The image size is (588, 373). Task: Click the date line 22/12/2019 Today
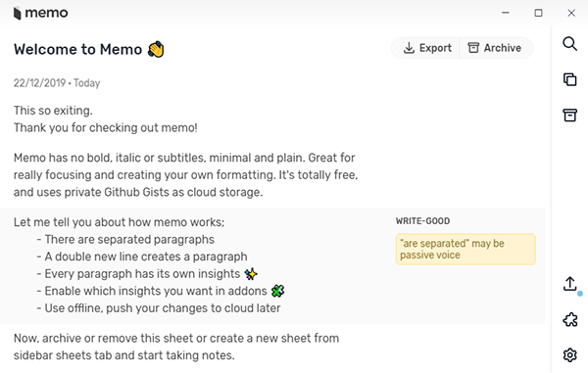[57, 83]
